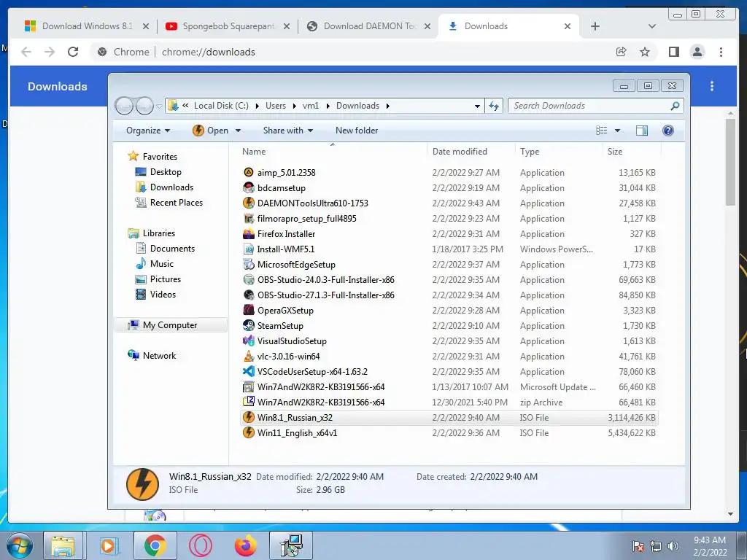
Task: Click the Explorer refresh button
Action: pos(494,106)
